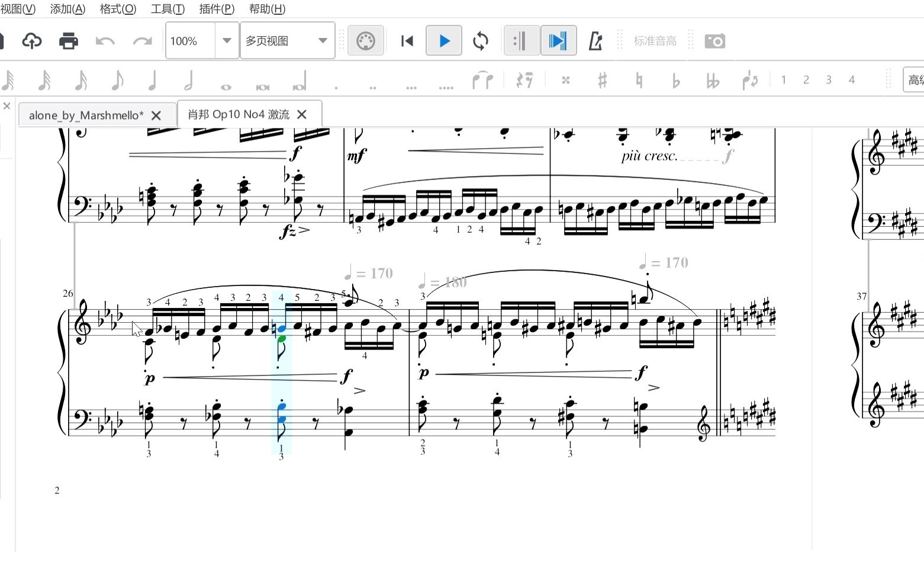Screen dimensions: 924x578
Task: Start playback with the play button
Action: (444, 41)
